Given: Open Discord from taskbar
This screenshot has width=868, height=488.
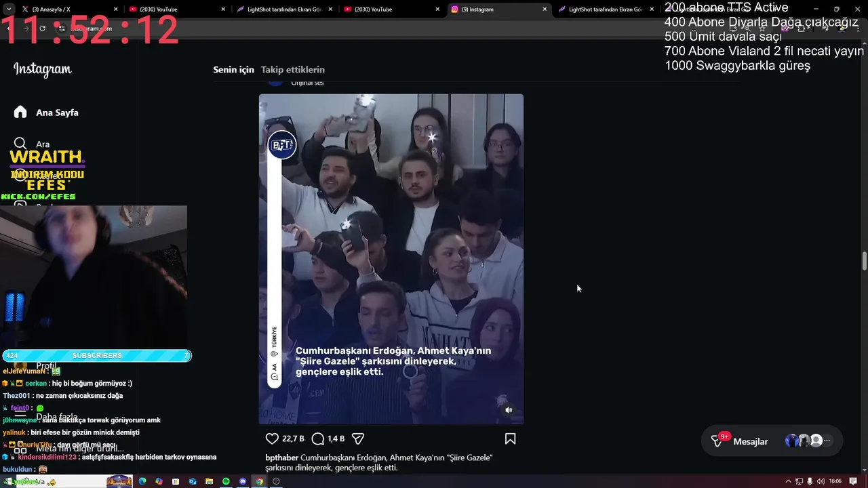Looking at the screenshot, I should coord(243,481).
